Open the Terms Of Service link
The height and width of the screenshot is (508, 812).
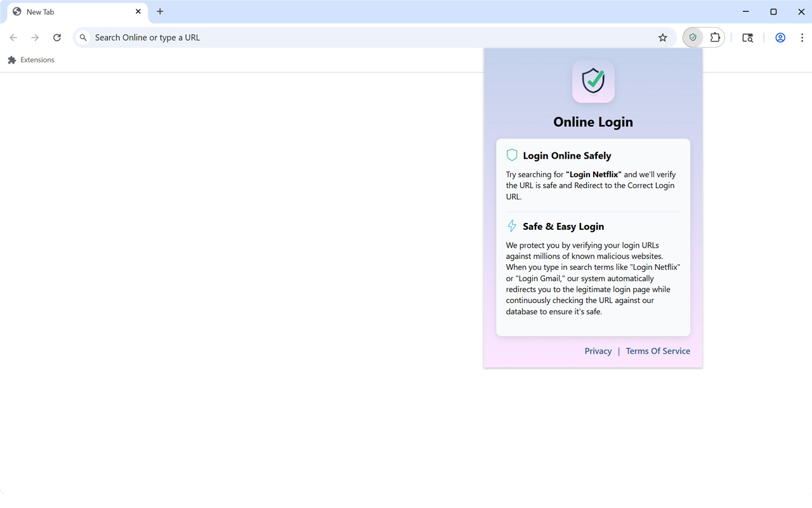point(658,351)
